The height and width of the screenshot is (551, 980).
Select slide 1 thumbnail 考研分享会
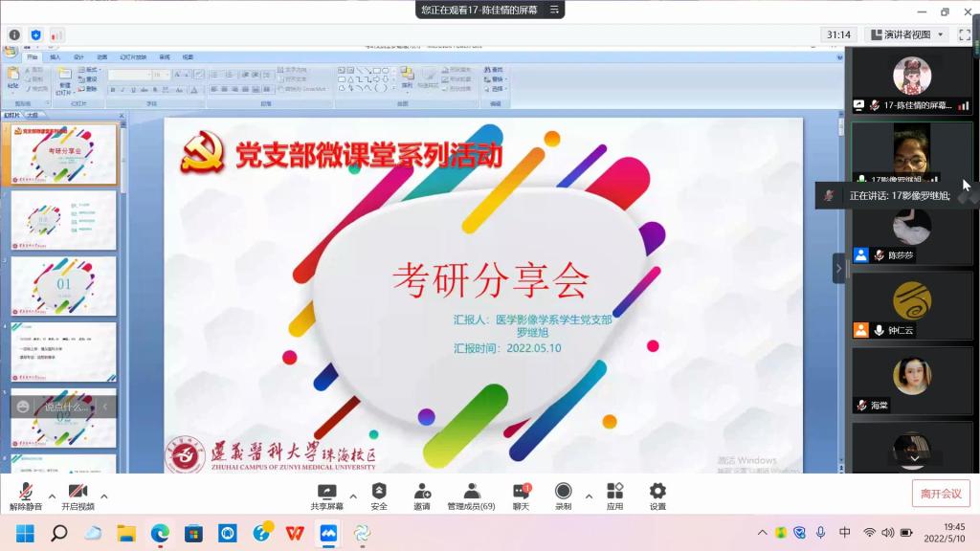[x=63, y=154]
